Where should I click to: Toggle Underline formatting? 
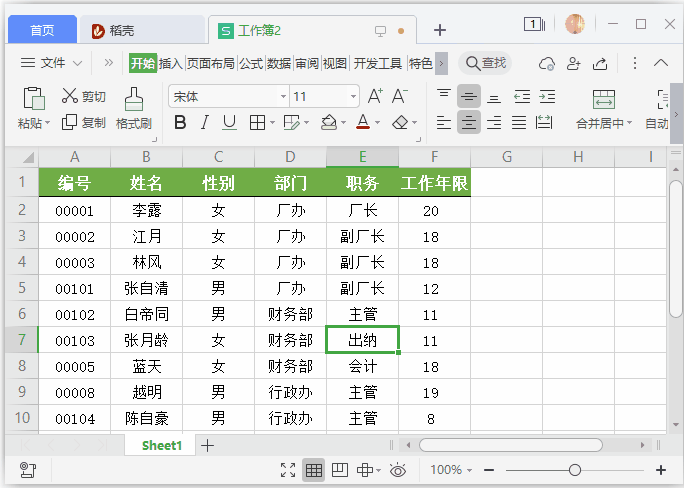[229, 123]
